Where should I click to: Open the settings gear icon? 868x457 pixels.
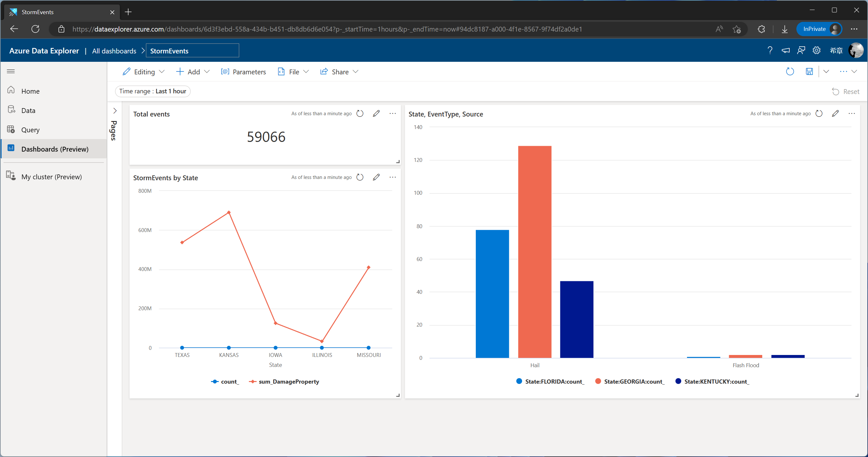817,51
